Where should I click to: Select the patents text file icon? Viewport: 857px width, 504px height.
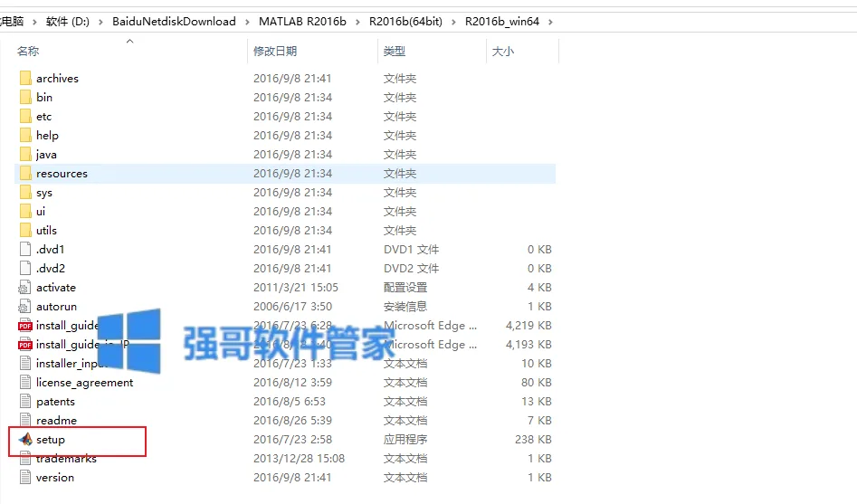coord(25,402)
